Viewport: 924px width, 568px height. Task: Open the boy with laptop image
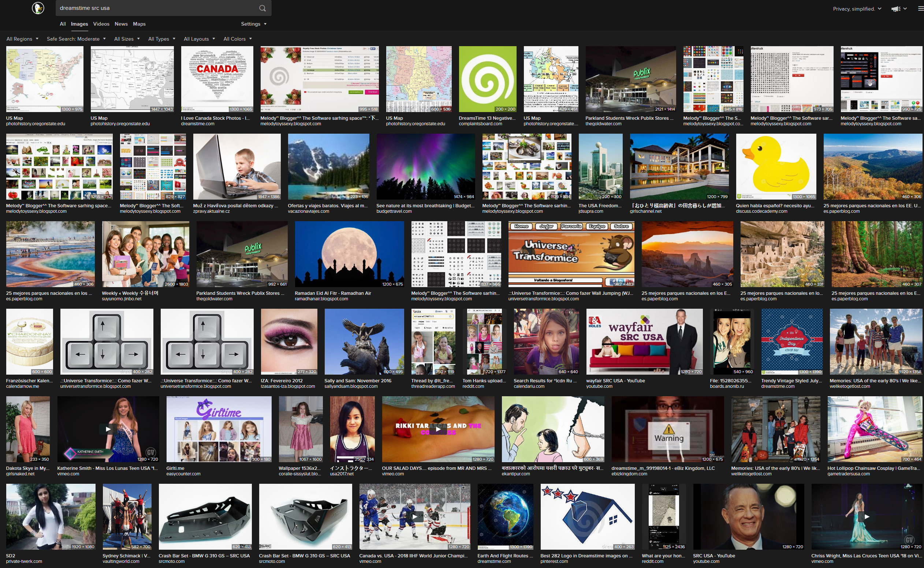[236, 167]
